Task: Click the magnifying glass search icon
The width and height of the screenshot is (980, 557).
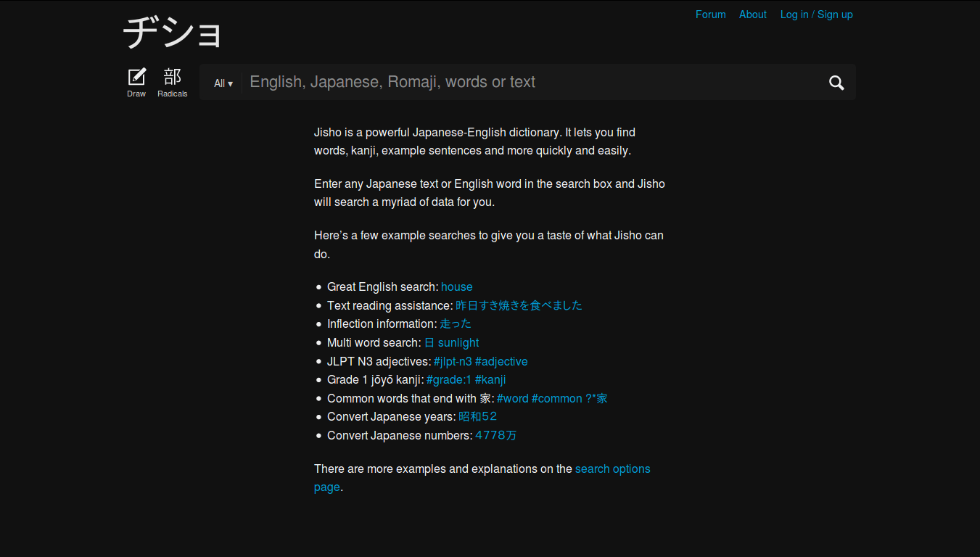Action: pos(836,83)
